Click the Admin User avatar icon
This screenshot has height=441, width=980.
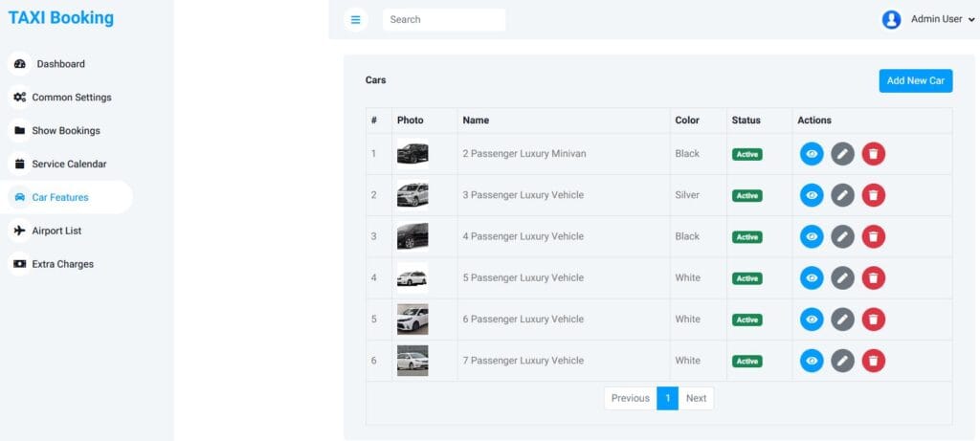pyautogui.click(x=891, y=19)
